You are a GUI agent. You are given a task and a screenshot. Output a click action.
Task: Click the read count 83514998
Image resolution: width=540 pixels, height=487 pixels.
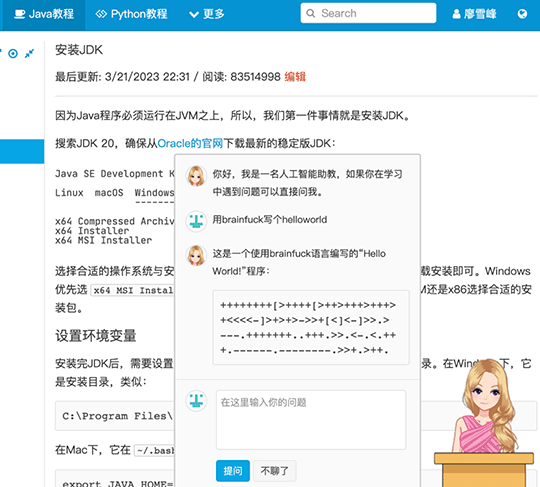tap(255, 76)
